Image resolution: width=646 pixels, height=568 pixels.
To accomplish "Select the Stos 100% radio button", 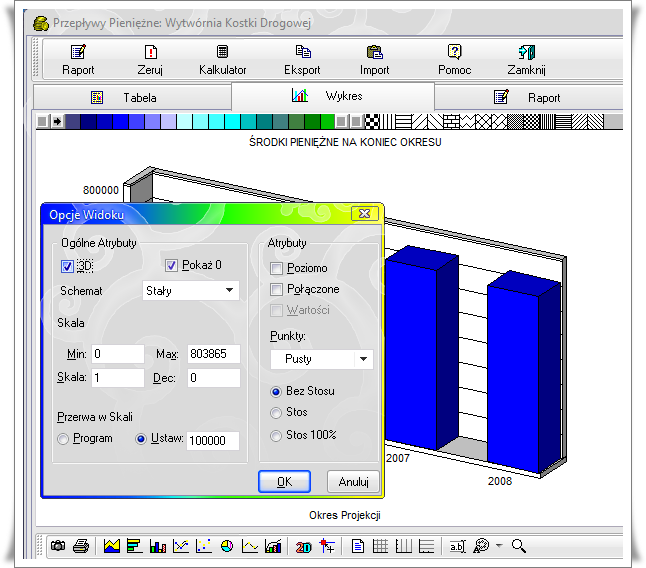I will (x=277, y=435).
